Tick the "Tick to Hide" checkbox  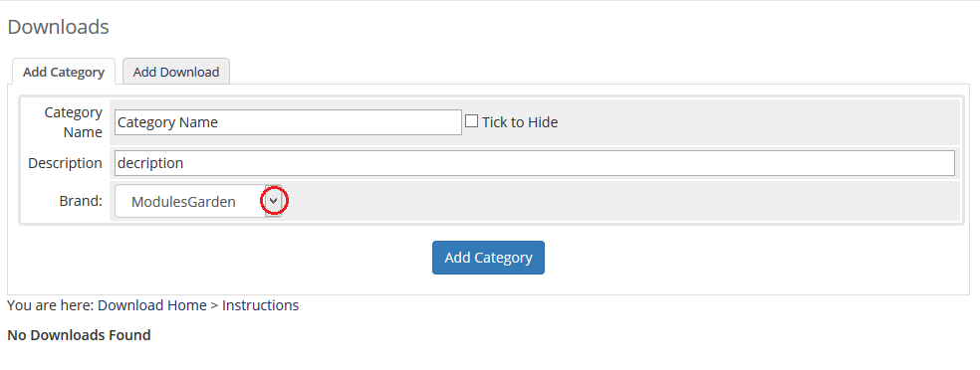(x=471, y=121)
